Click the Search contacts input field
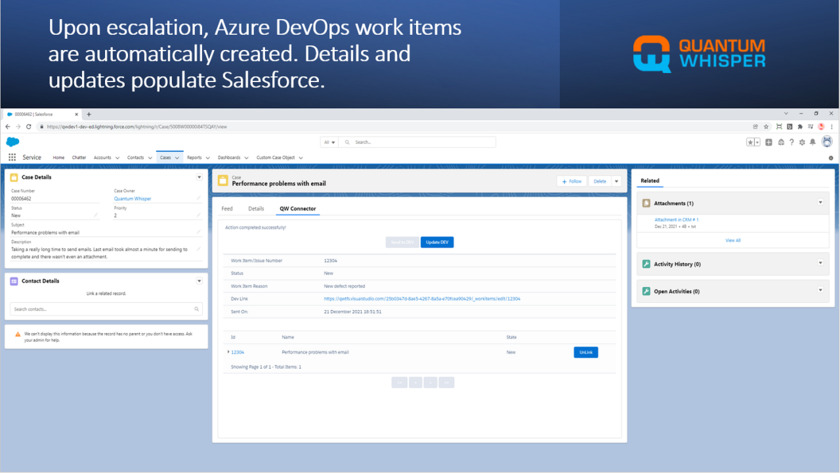The width and height of the screenshot is (840, 473). point(106,309)
